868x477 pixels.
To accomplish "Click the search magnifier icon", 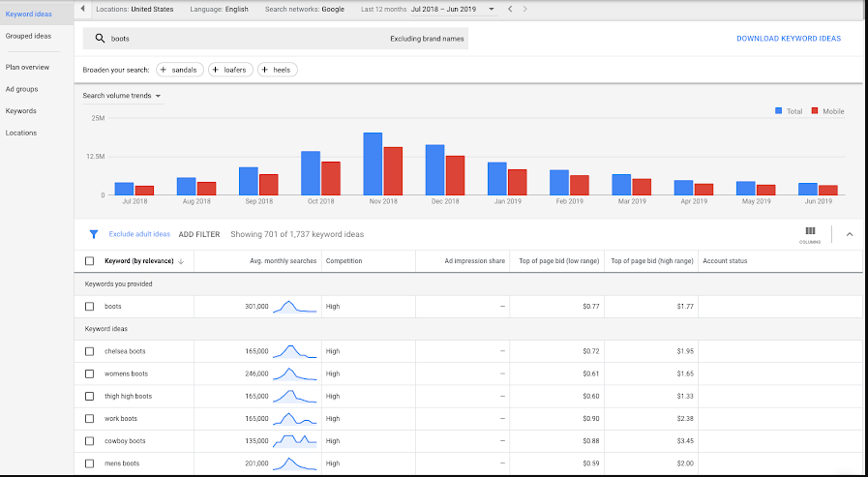I will 100,38.
